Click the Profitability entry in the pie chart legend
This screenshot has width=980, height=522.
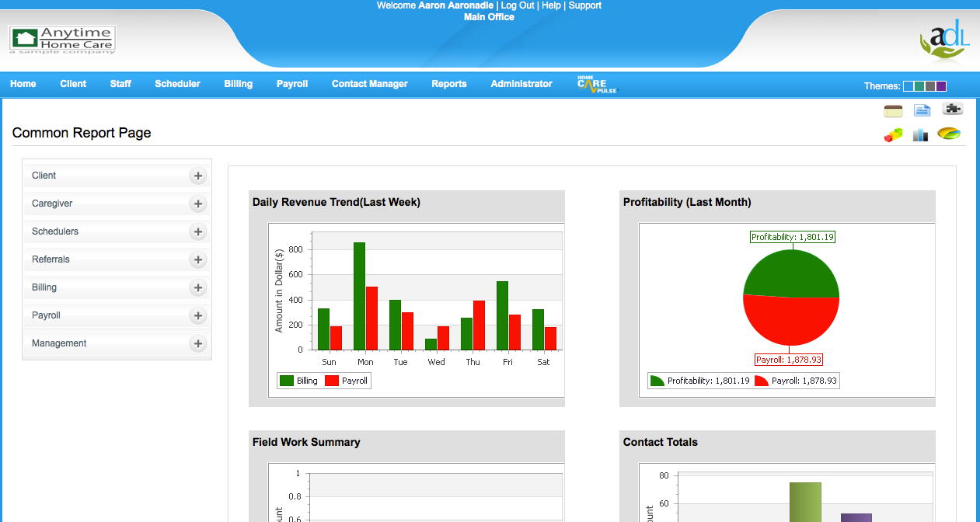click(699, 381)
